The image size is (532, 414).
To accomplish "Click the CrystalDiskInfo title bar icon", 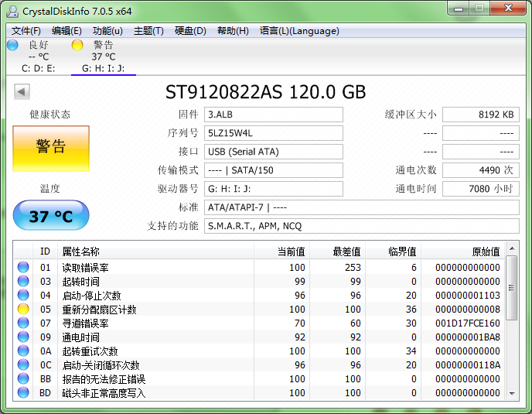I will click(12, 11).
